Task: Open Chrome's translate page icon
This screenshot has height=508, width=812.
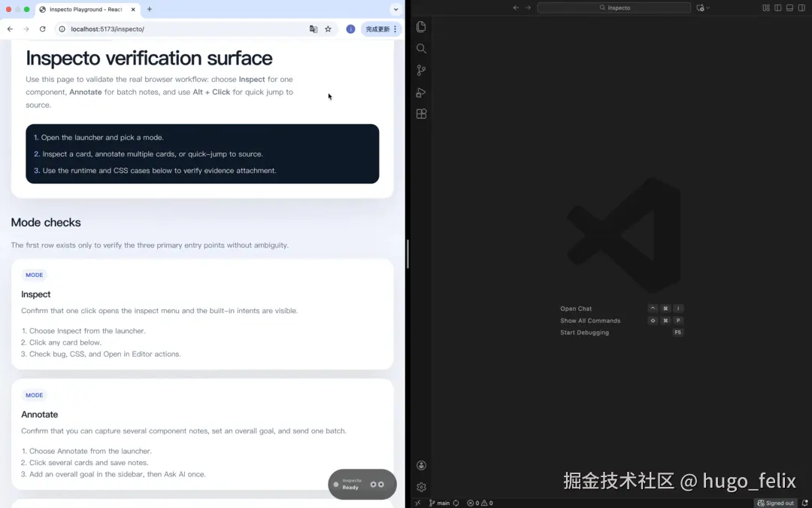Action: [314, 29]
